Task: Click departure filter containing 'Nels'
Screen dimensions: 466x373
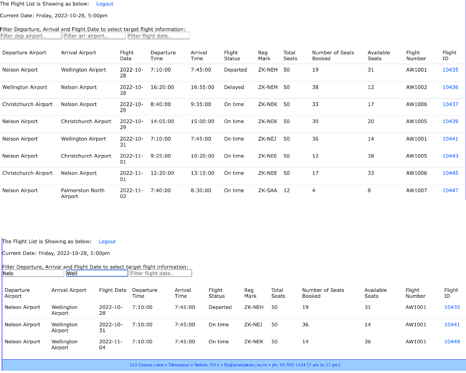Action: click(33, 273)
